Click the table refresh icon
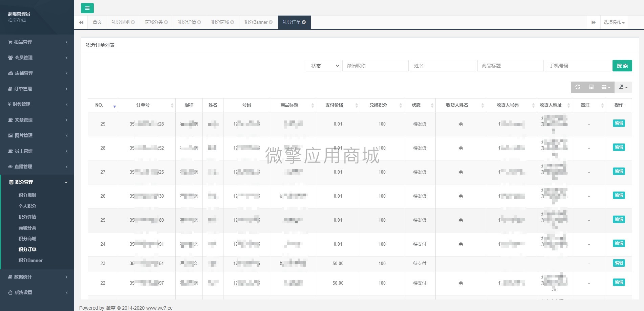This screenshot has width=644, height=311. (578, 87)
